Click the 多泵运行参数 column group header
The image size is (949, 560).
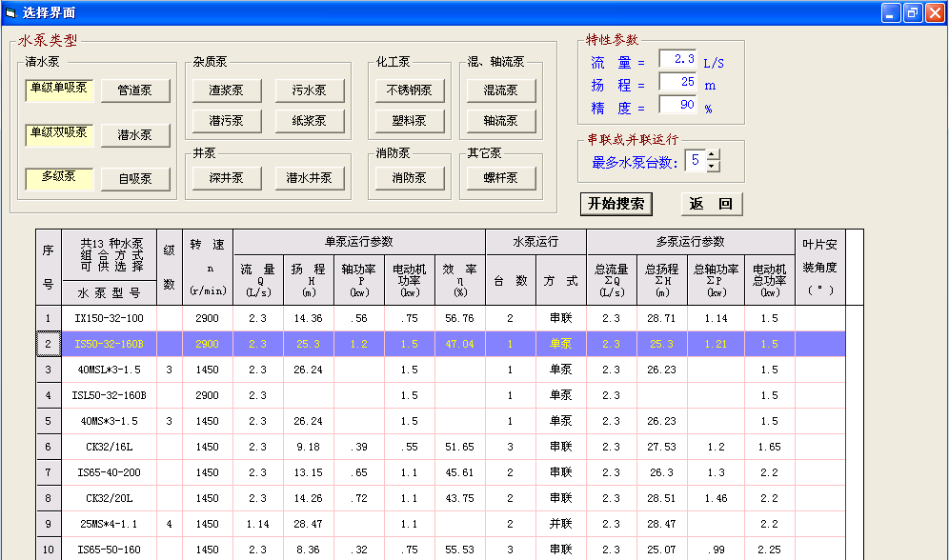point(691,242)
